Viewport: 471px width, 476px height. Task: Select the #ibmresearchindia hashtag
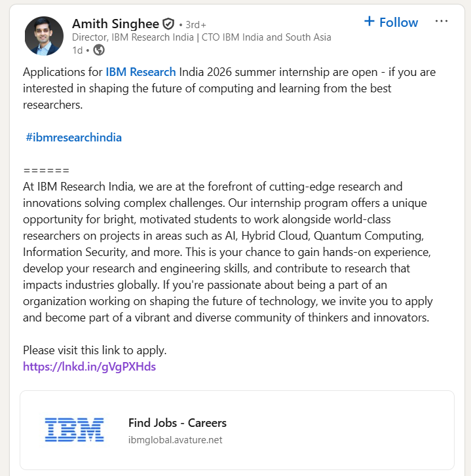73,137
